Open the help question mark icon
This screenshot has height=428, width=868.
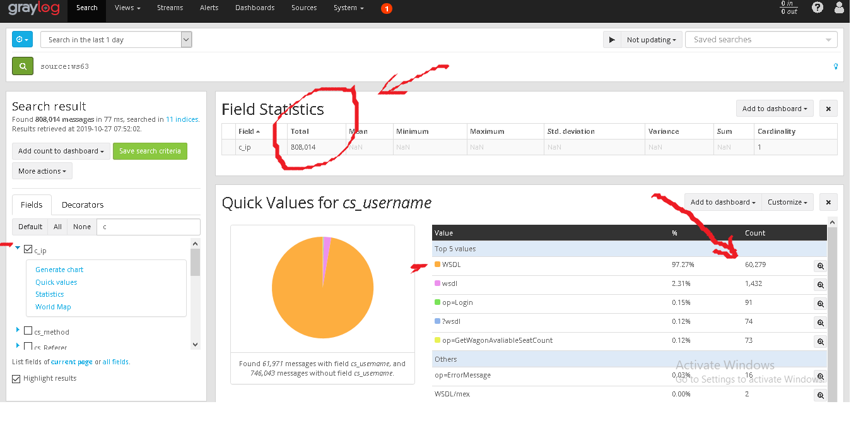(x=818, y=8)
